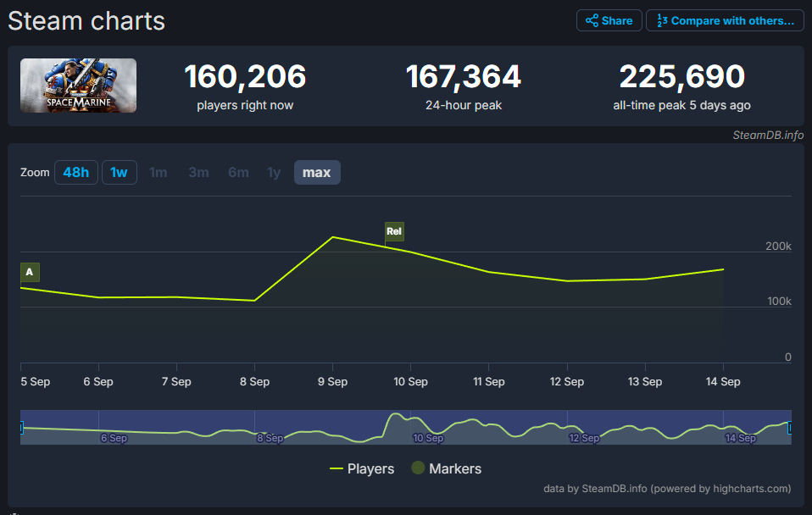Click the 1m zoom option
Viewport: 812px width, 515px height.
click(x=159, y=172)
